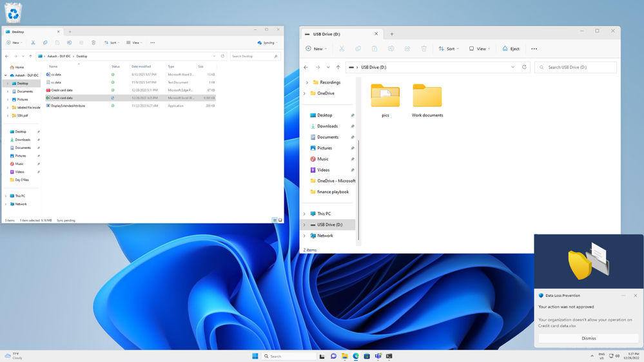Image resolution: width=644 pixels, height=362 pixels.
Task: Click Eject button in USB Drive toolbar
Action: (511, 48)
